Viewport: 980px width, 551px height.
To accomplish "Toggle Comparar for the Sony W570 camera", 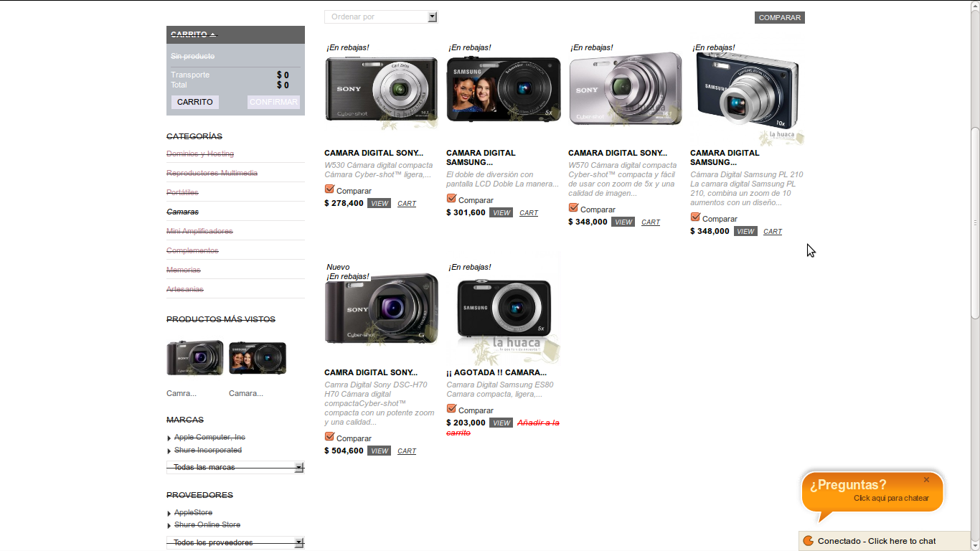I will pyautogui.click(x=574, y=208).
